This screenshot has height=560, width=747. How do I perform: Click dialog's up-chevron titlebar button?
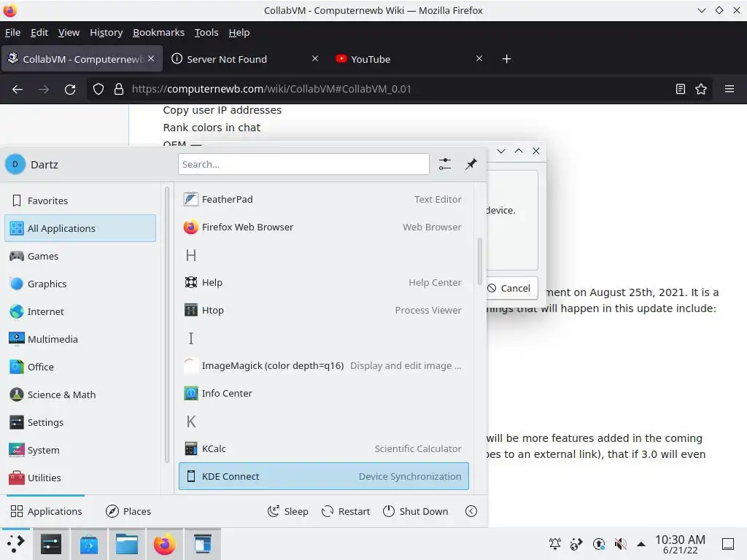519,151
